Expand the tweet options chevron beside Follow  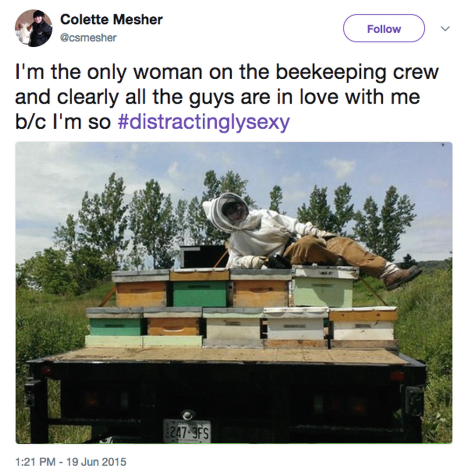tap(445, 29)
